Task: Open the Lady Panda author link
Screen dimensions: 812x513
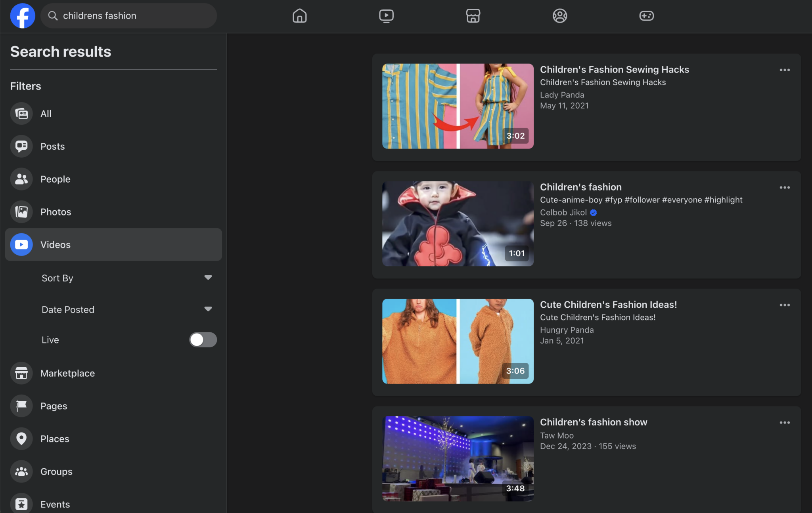Action: pos(562,95)
